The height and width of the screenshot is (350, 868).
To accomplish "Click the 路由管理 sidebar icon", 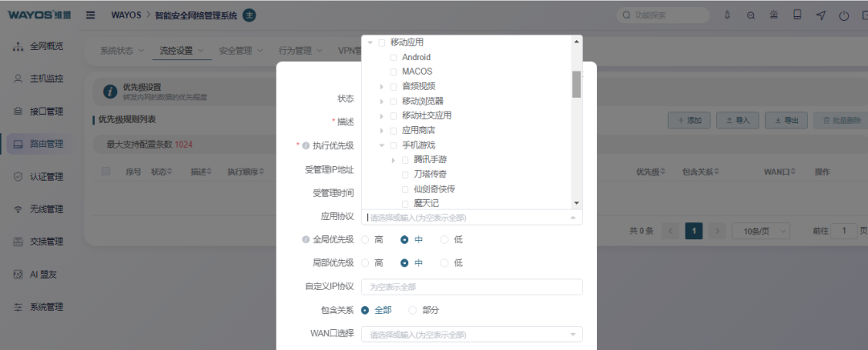I will coord(18,144).
